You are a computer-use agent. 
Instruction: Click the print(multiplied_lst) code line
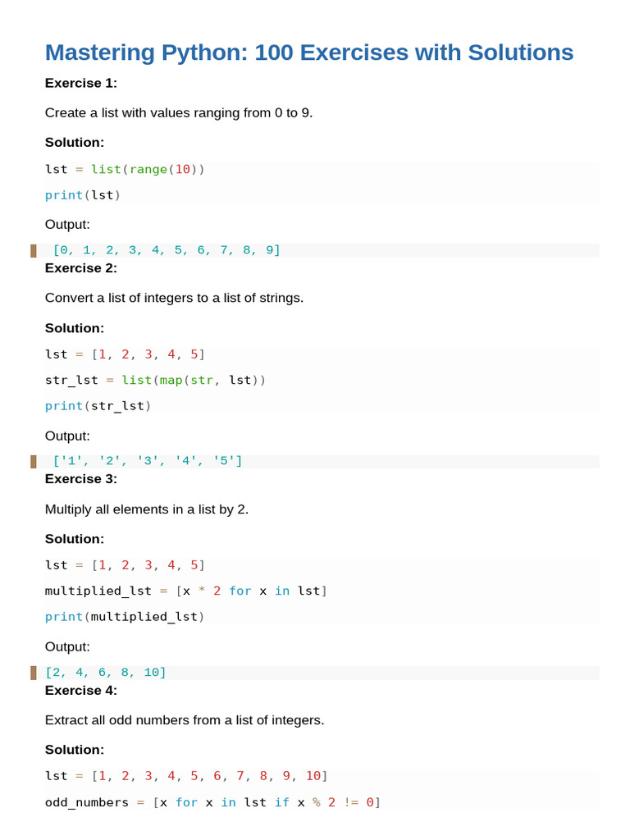click(125, 617)
